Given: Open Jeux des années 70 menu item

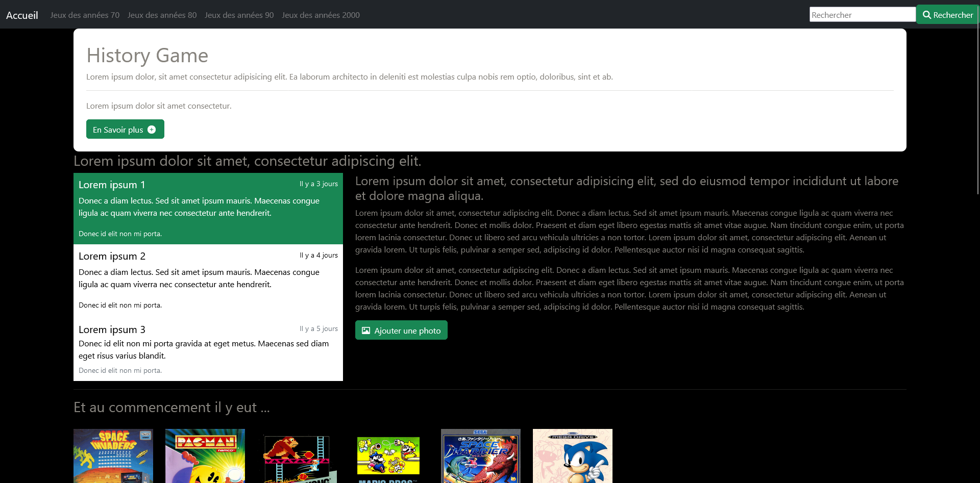Looking at the screenshot, I should [85, 15].
